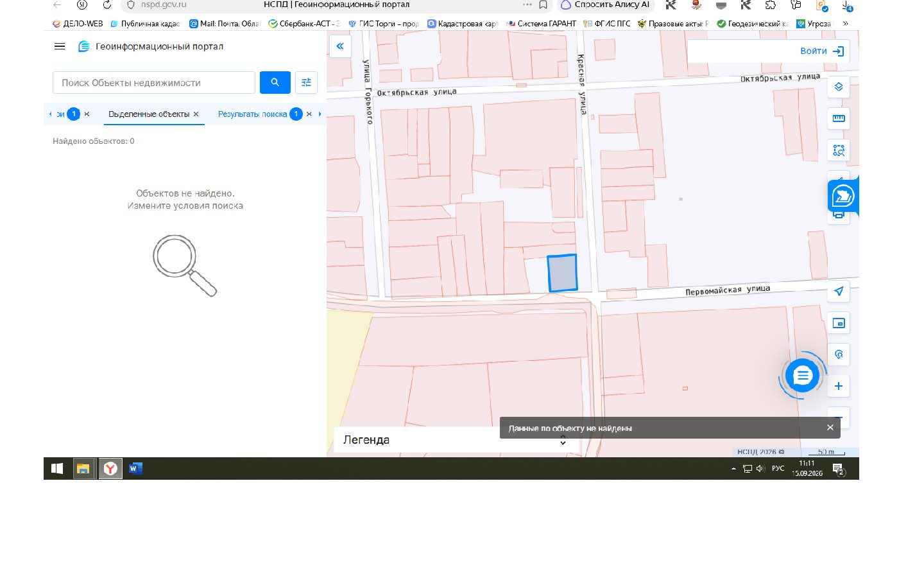This screenshot has width=924, height=578.
Task: Open the round chat support bubble
Action: click(x=802, y=376)
